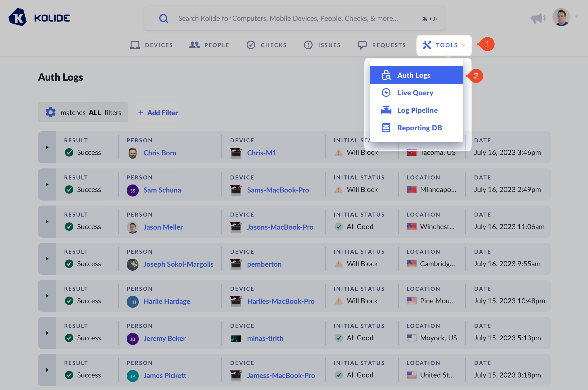Image resolution: width=588 pixels, height=390 pixels.
Task: Click the Reporting DB database icon
Action: click(386, 128)
